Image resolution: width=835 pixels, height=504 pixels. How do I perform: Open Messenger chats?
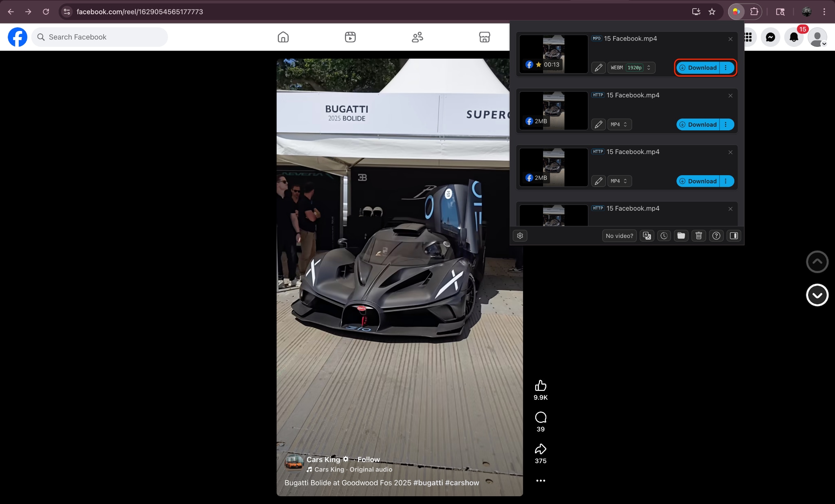point(770,37)
